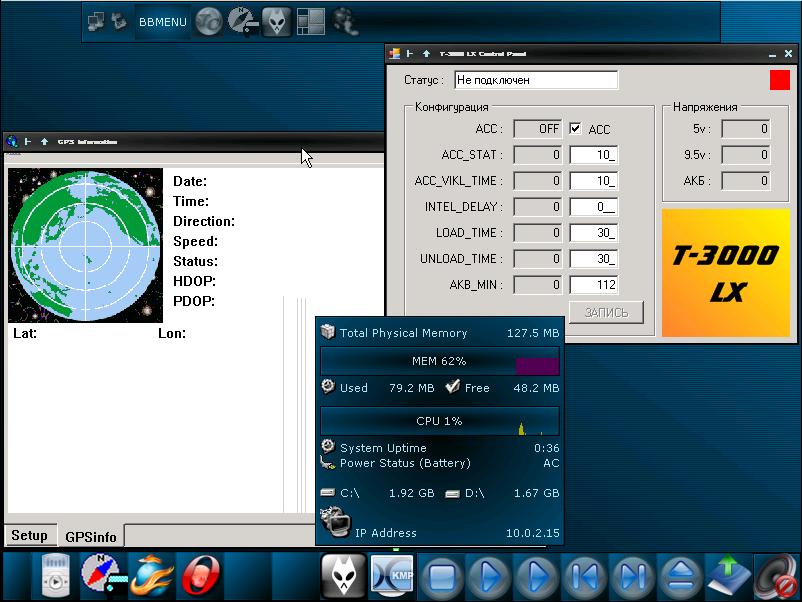The image size is (802, 602).
Task: Click the "127.5 MB" total memory value
Action: click(532, 333)
